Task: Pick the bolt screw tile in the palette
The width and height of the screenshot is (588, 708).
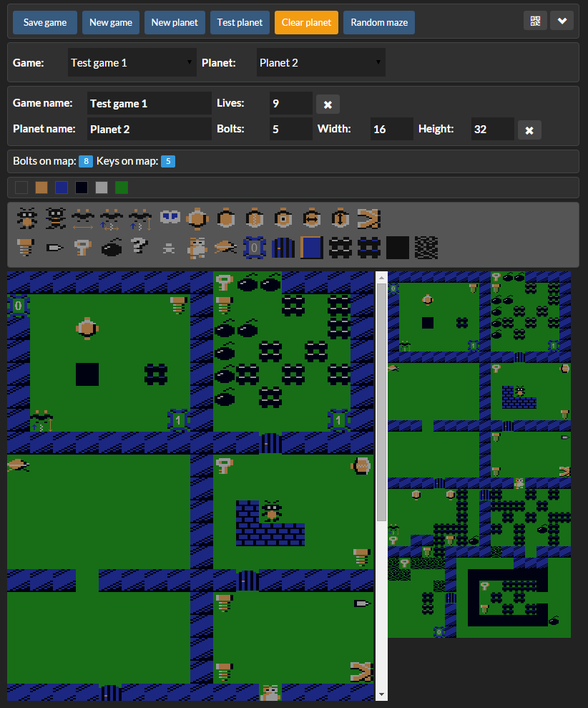Action: click(25, 248)
